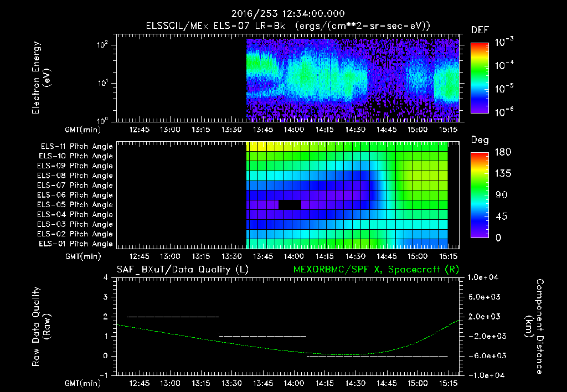The width and height of the screenshot is (567, 392).
Task: Click the Raw Data Quality axis label
Action: coord(41,327)
